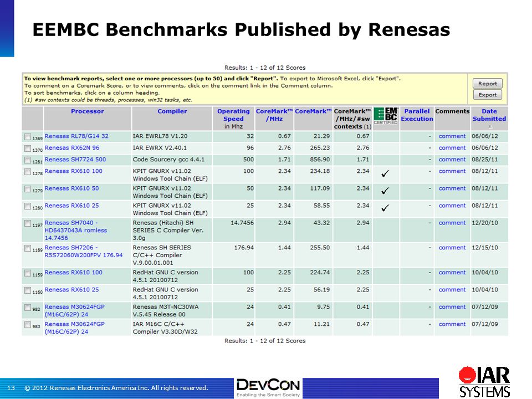Check the Renesas SH7206 row checkbox

coord(28,248)
